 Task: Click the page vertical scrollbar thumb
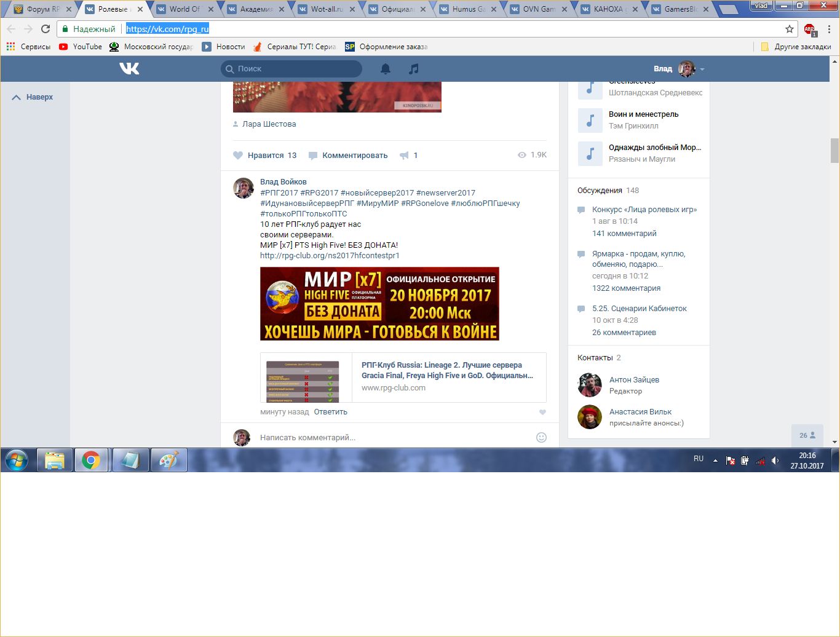[x=834, y=151]
